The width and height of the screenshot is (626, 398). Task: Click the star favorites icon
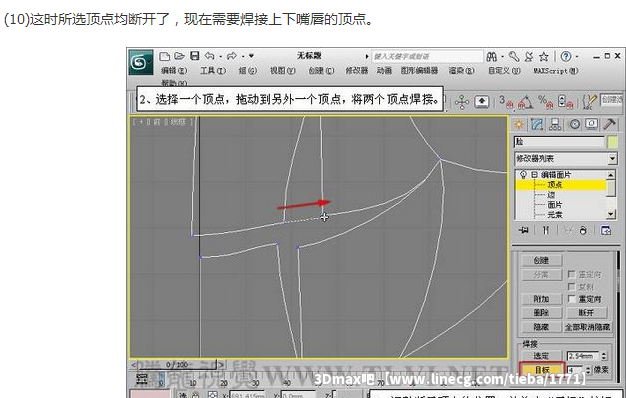(x=543, y=57)
